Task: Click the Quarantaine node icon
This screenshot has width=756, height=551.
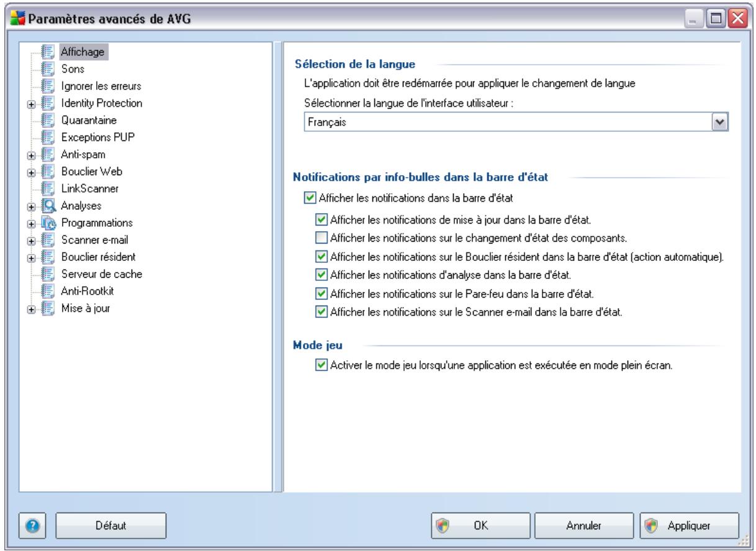Action: point(48,119)
